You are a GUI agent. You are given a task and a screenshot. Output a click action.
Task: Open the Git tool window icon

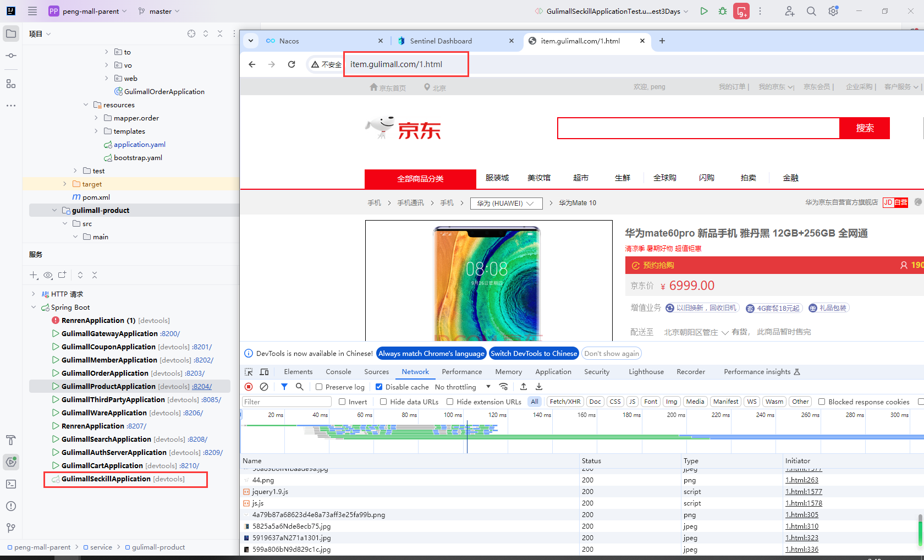[11, 528]
